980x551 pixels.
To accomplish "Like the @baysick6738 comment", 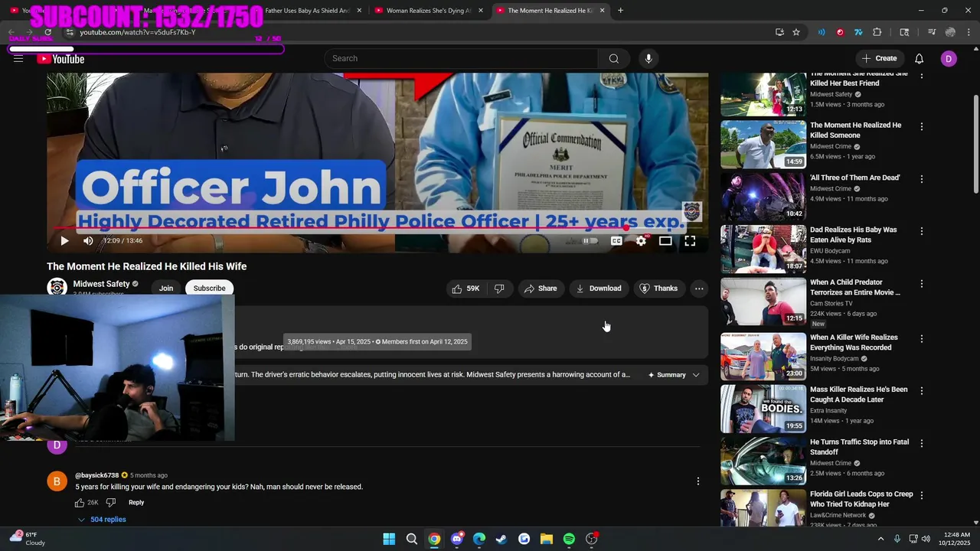I will [80, 503].
